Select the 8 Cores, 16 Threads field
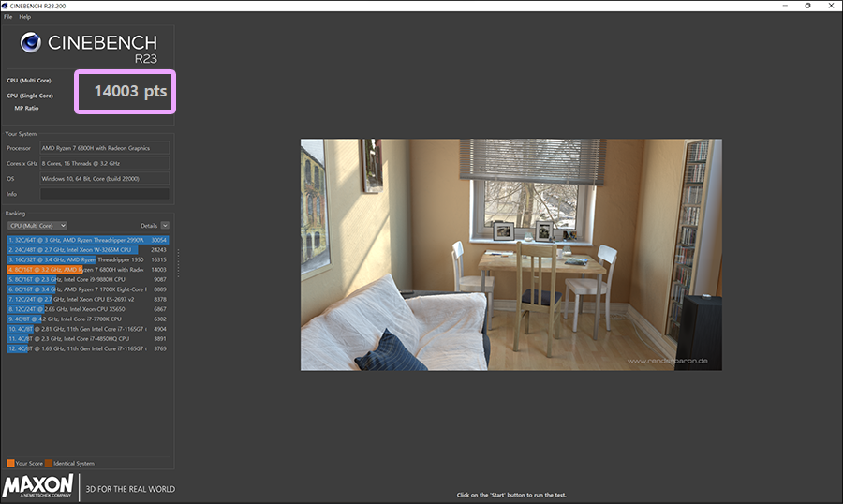 click(105, 163)
